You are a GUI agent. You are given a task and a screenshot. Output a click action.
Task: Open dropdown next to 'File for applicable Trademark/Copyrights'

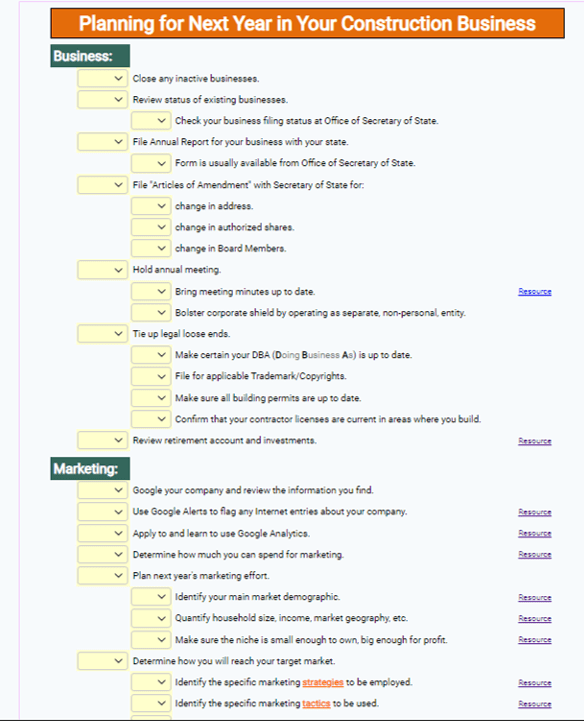pos(151,377)
